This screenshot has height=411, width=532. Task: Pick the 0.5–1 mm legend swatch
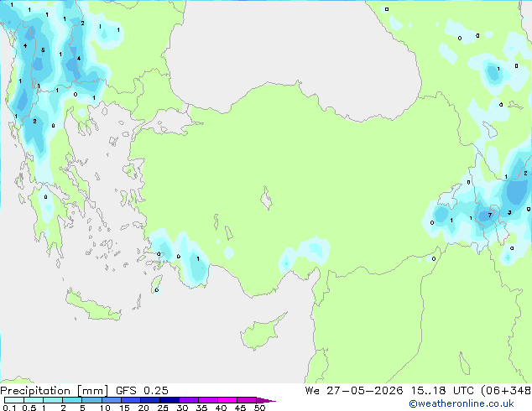(x=34, y=400)
